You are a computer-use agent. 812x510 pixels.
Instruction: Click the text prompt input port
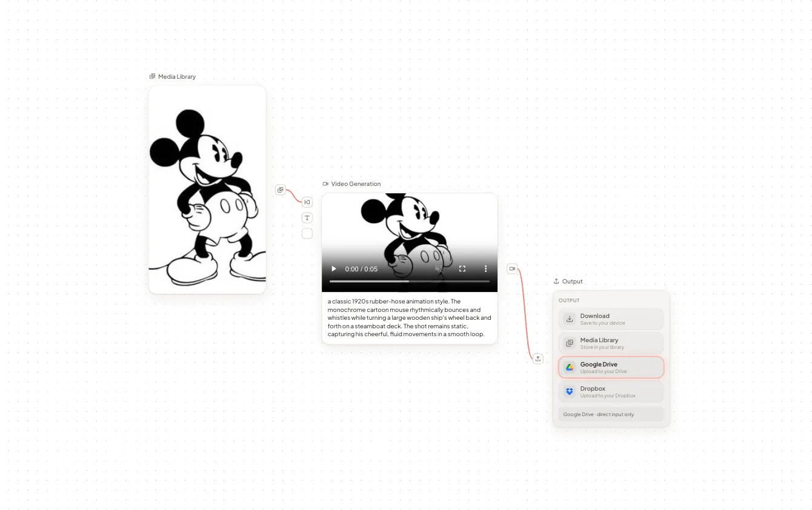[x=307, y=218]
